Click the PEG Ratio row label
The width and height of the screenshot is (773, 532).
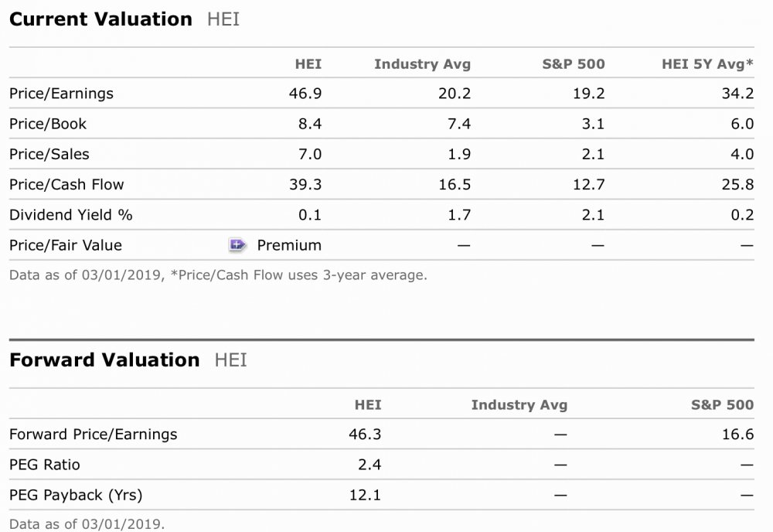45,465
